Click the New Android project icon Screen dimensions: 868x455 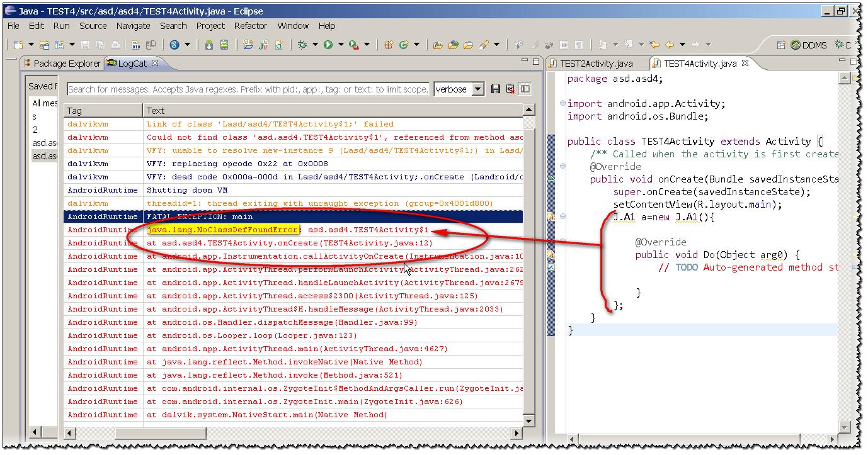(248, 45)
